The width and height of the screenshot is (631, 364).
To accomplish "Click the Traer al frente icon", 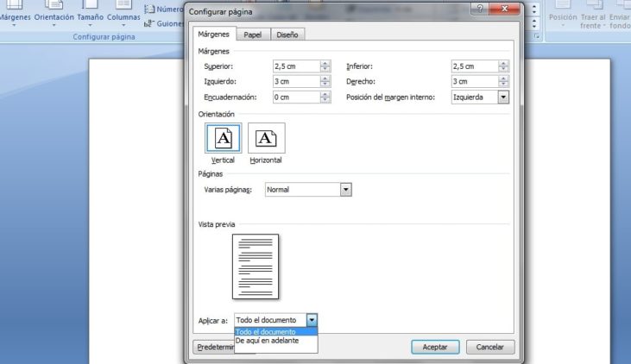I will point(592,12).
